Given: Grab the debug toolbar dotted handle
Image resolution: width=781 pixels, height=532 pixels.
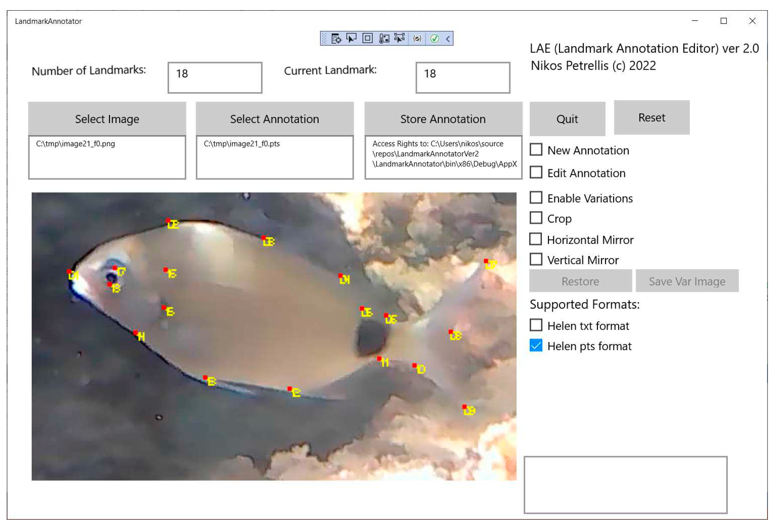Looking at the screenshot, I should (x=324, y=39).
